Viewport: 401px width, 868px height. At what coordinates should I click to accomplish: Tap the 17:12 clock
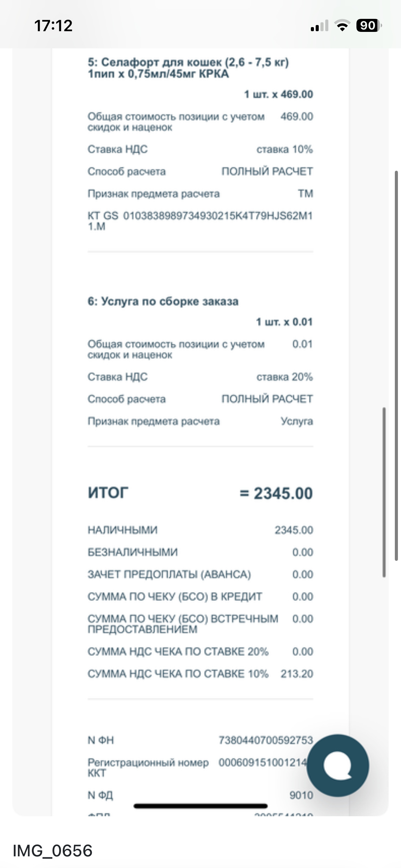(x=53, y=26)
